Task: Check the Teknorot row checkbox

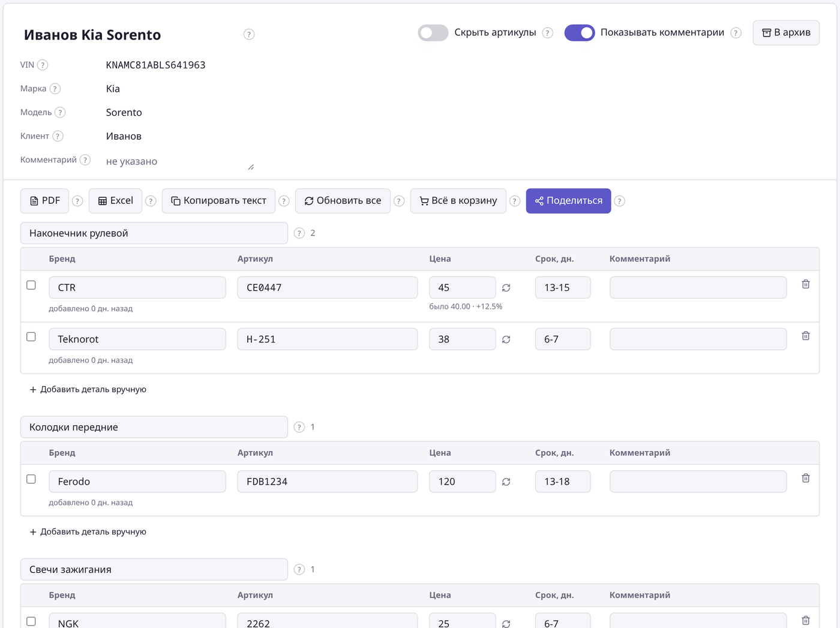Action: pos(31,336)
